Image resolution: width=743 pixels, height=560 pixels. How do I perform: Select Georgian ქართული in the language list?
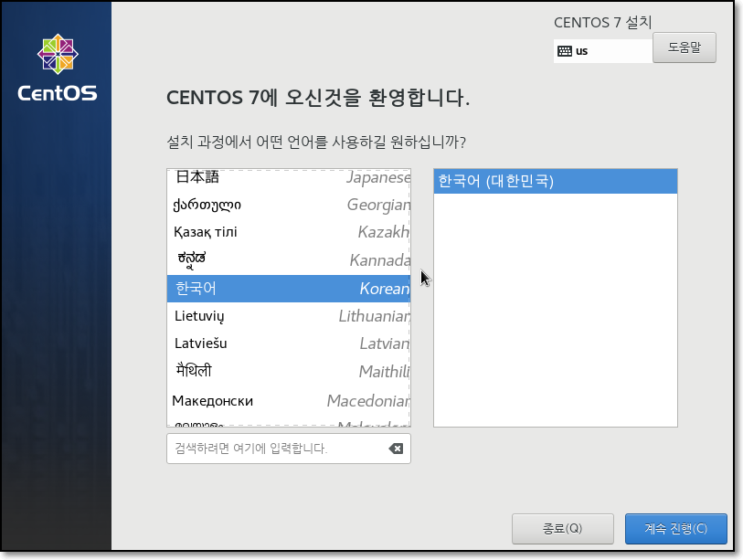coord(289,205)
